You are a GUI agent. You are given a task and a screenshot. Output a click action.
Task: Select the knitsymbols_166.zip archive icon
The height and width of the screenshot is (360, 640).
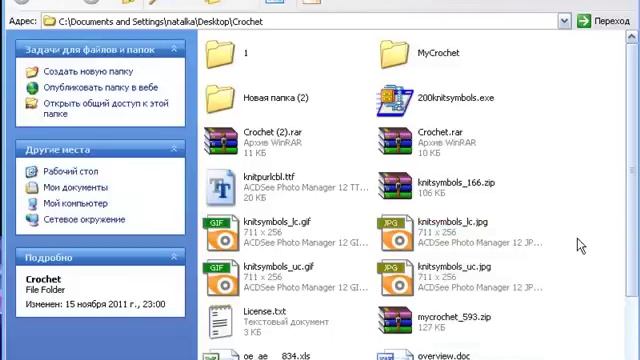[395, 186]
